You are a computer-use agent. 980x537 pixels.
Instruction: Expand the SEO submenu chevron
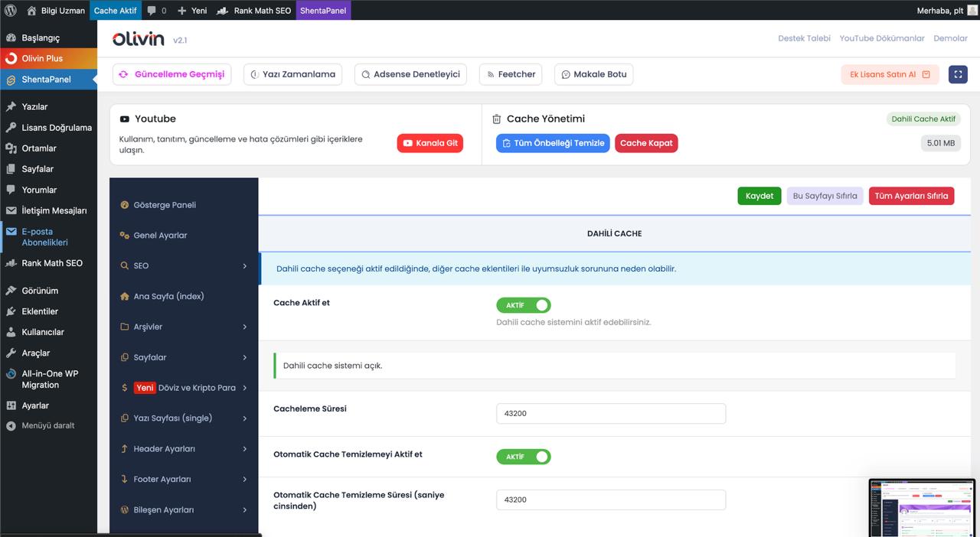pos(245,266)
